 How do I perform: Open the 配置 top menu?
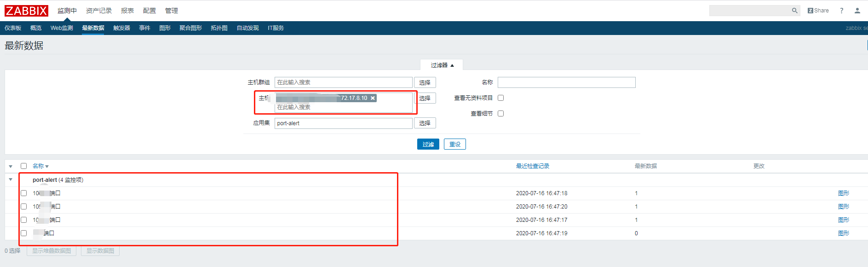click(x=149, y=11)
